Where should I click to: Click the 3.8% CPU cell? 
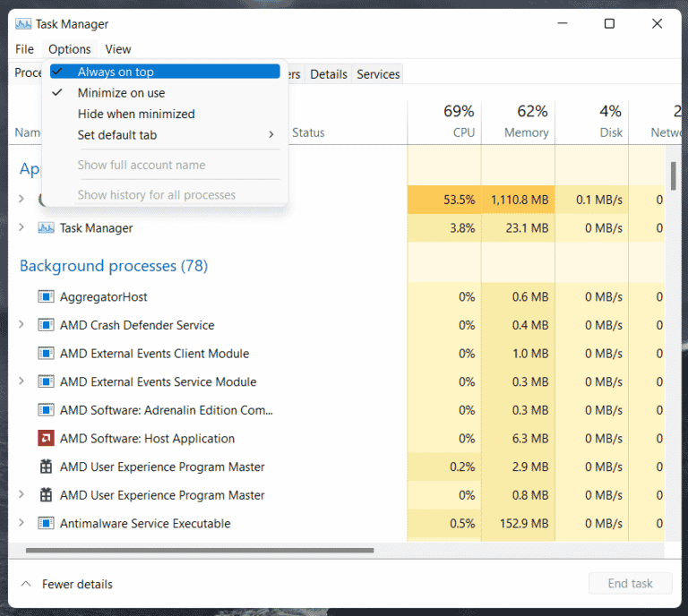click(444, 228)
